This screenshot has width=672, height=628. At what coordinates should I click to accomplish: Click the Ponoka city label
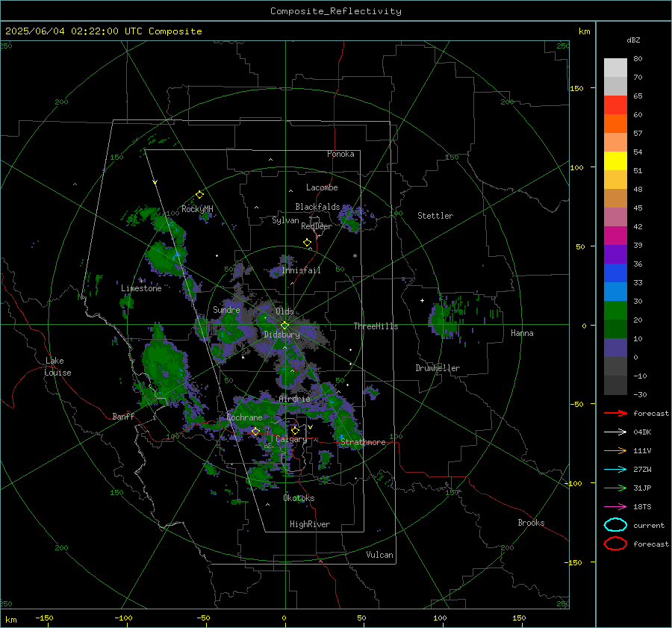click(x=340, y=154)
